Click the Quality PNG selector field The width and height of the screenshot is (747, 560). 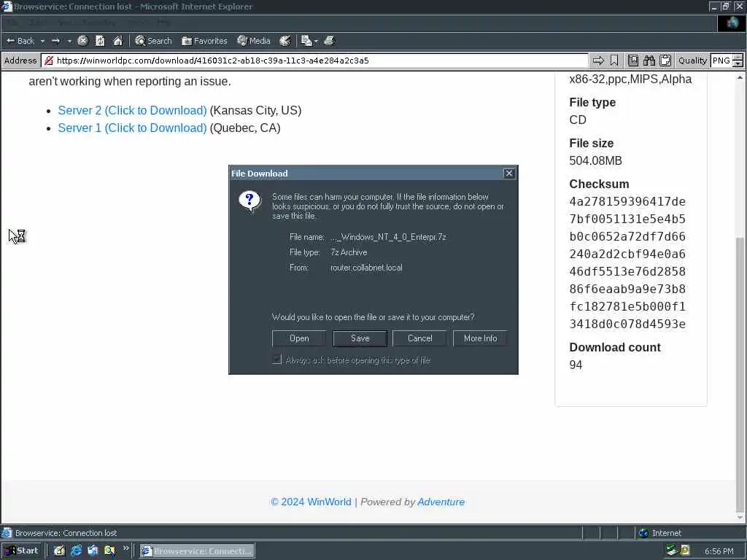[x=721, y=61]
